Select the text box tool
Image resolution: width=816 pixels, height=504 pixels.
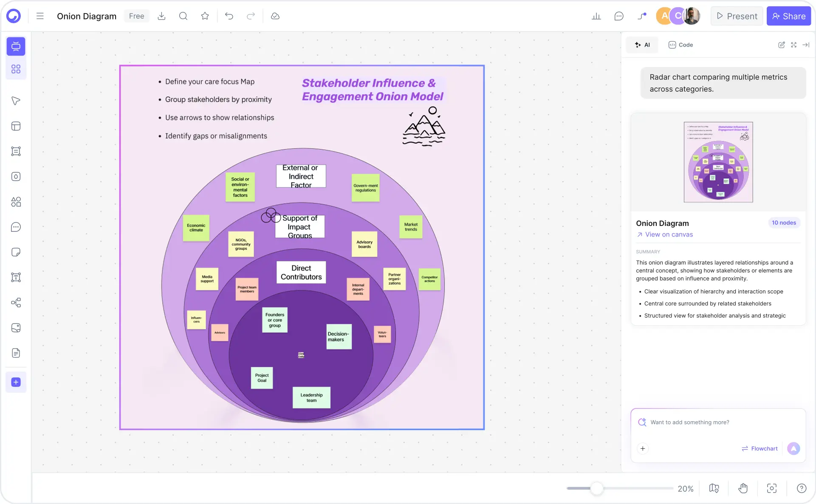tap(16, 277)
